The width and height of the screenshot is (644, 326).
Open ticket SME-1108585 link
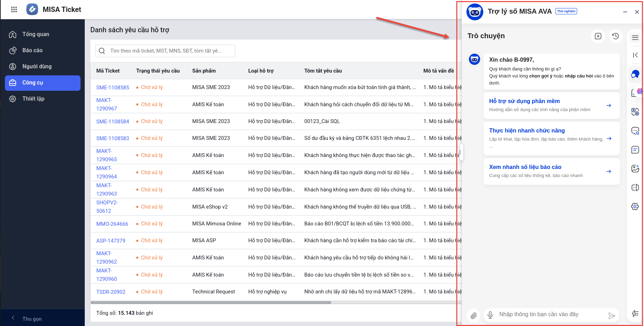pos(112,88)
